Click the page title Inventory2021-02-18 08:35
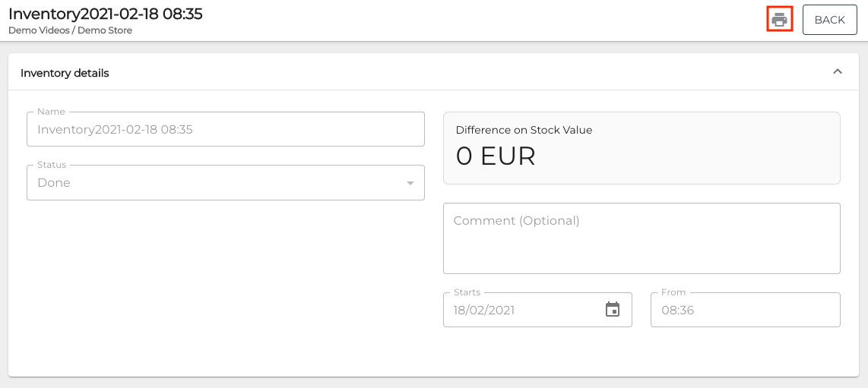This screenshot has height=388, width=868. click(106, 14)
